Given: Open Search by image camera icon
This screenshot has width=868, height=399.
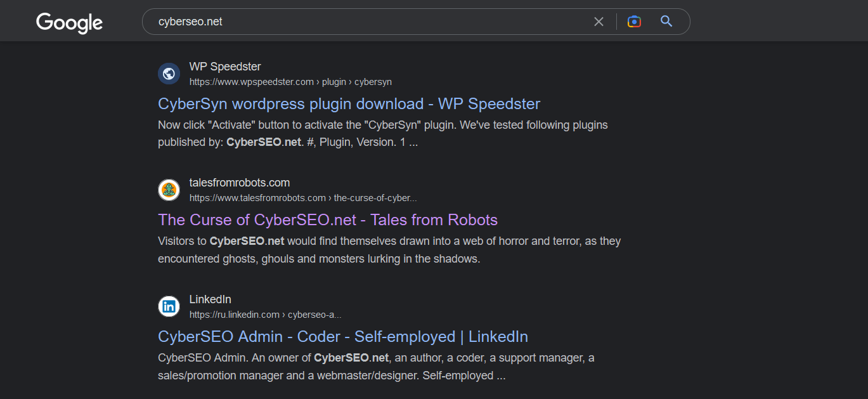Looking at the screenshot, I should 634,22.
